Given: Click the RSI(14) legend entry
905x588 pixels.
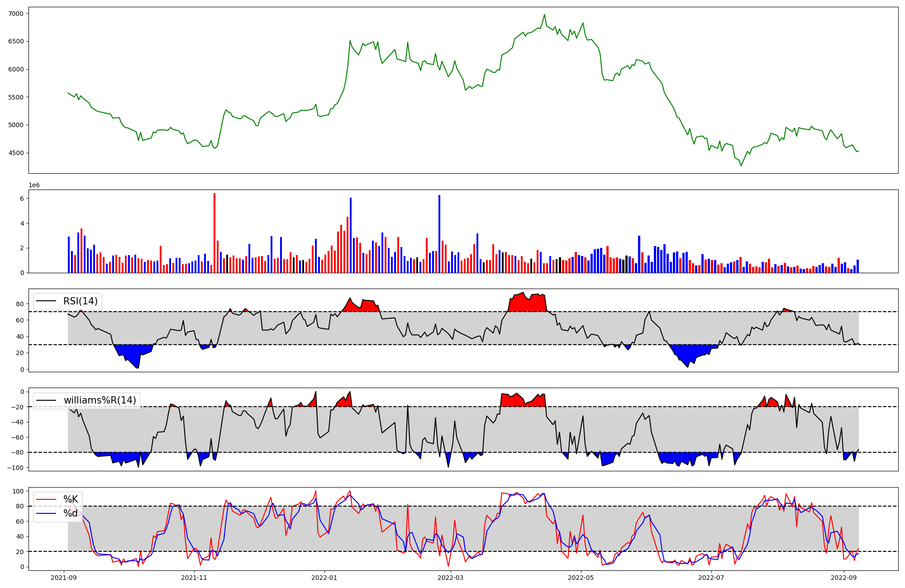Looking at the screenshot, I should coord(80,301).
